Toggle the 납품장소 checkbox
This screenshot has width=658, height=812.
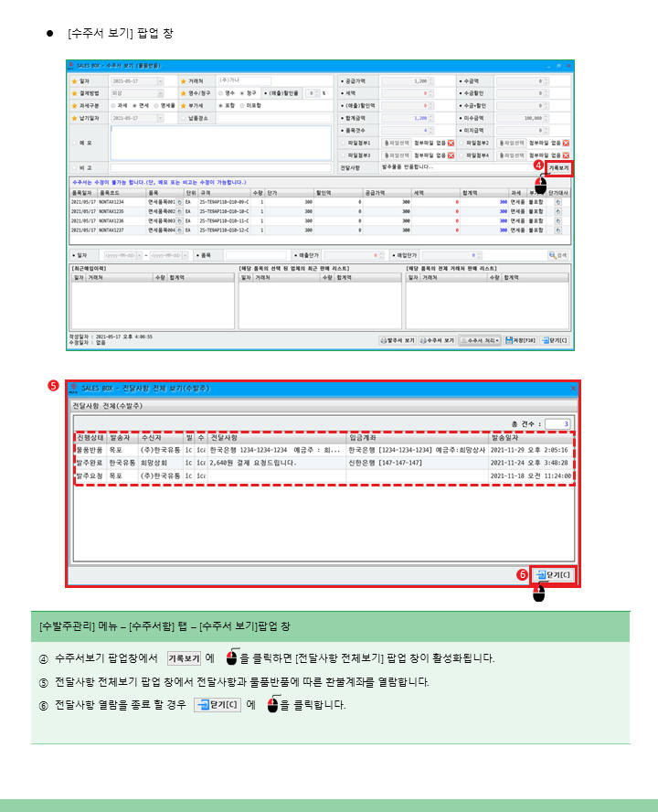(184, 118)
